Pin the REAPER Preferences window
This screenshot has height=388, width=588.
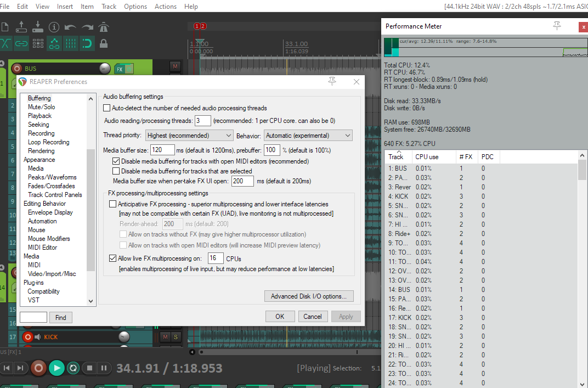[x=332, y=81]
